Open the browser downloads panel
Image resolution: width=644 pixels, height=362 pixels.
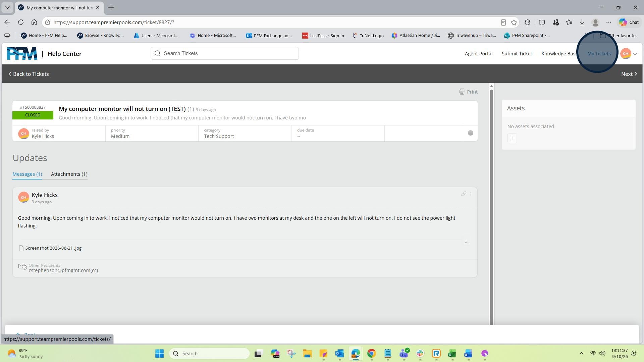pos(582,22)
